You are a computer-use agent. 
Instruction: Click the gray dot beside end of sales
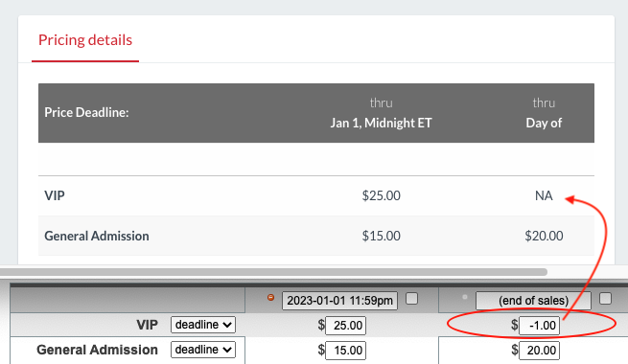coord(465,297)
